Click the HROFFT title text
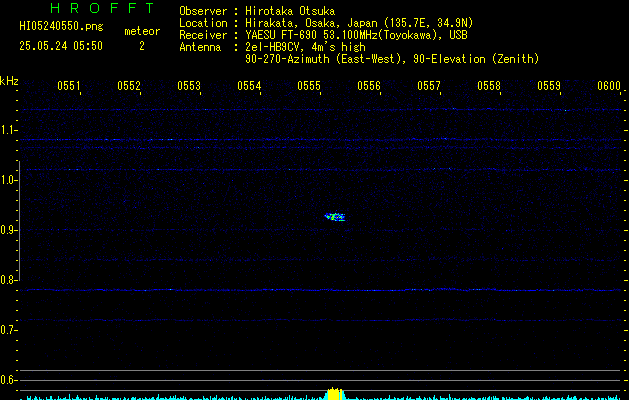This screenshot has width=629, height=400. click(102, 8)
